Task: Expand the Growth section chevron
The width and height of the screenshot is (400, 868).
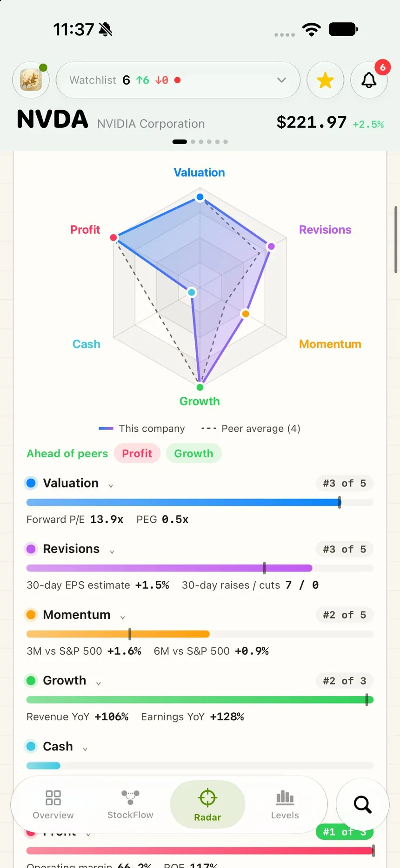Action: [x=99, y=684]
